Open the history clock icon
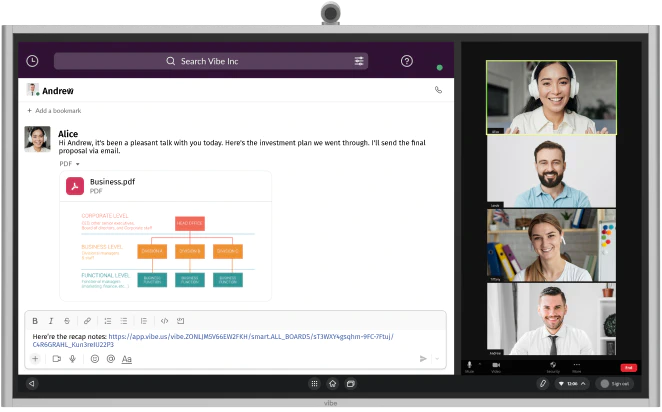Image resolution: width=662 pixels, height=412 pixels. (x=33, y=61)
